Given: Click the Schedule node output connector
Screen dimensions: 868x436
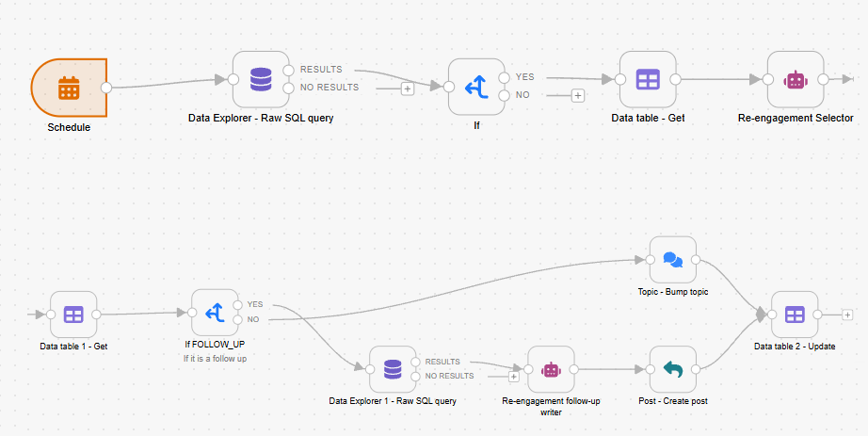Looking at the screenshot, I should point(106,88).
